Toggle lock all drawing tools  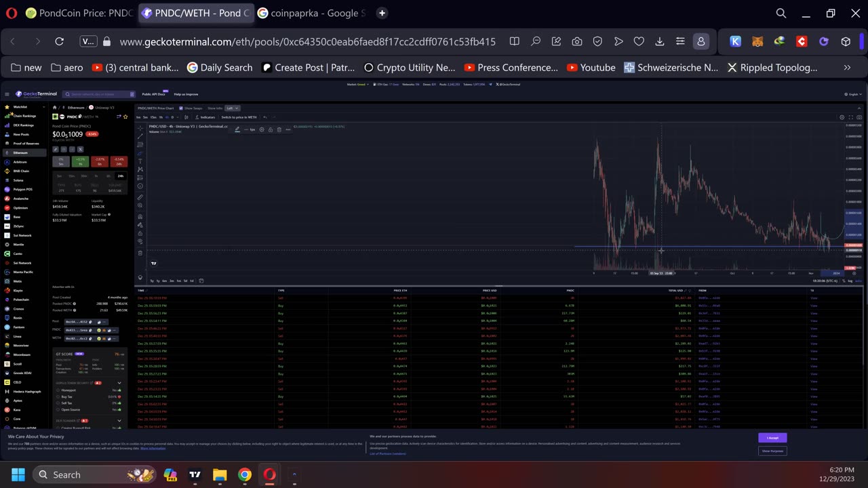pyautogui.click(x=140, y=233)
